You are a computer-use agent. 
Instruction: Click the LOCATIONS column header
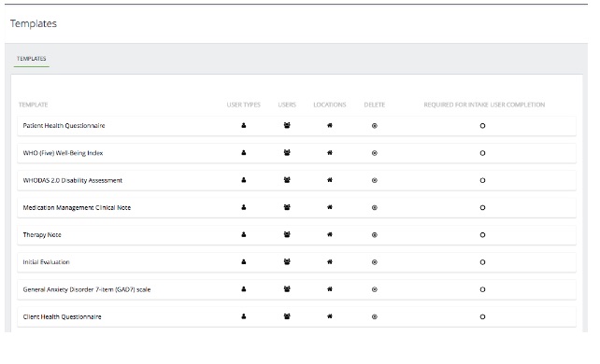click(x=330, y=105)
